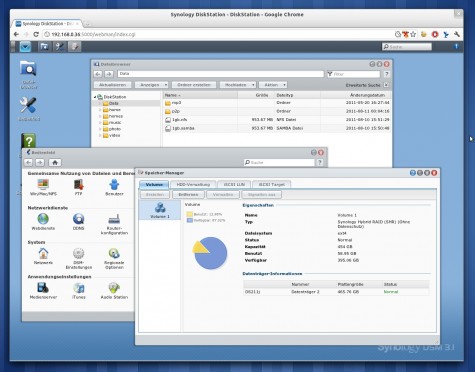Open the Benutzer icon in Bedienfeld
475x372 pixels.
[x=114, y=187]
